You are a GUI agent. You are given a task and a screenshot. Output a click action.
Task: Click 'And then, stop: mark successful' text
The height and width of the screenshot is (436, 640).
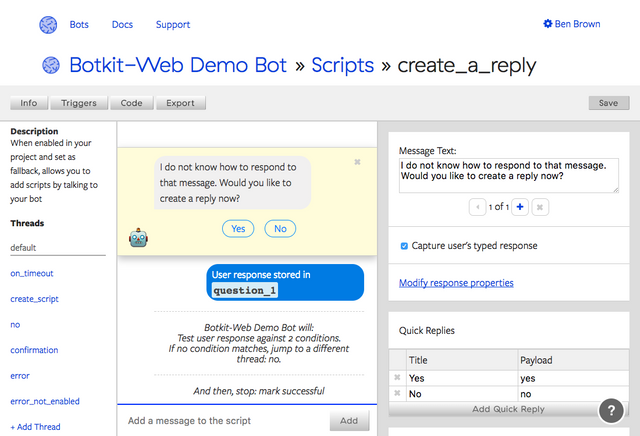tap(259, 391)
